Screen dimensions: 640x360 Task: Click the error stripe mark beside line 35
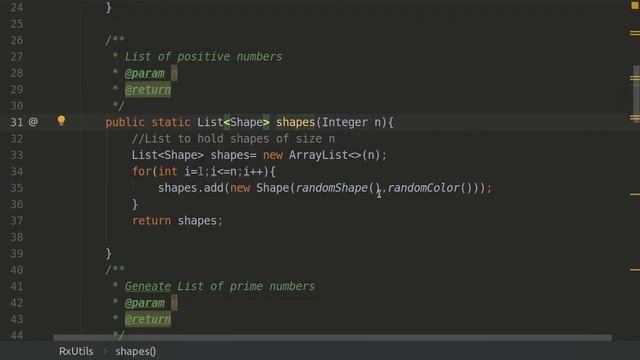[x=635, y=194]
